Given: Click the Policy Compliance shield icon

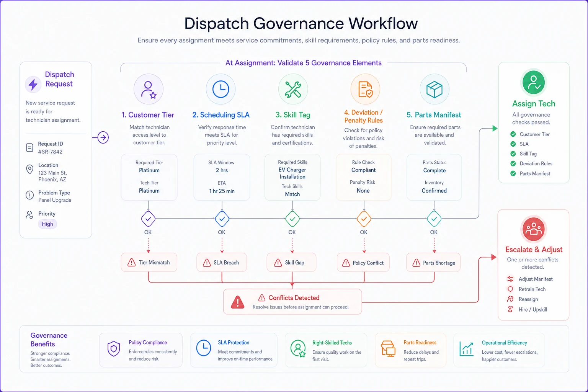Looking at the screenshot, I should point(114,349).
